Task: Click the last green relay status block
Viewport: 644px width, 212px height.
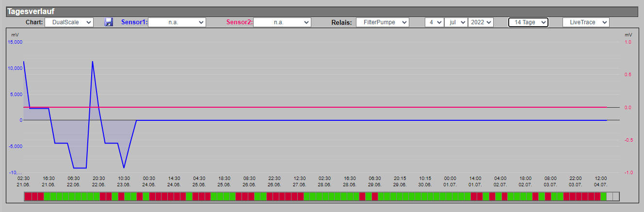Action: pos(603,196)
